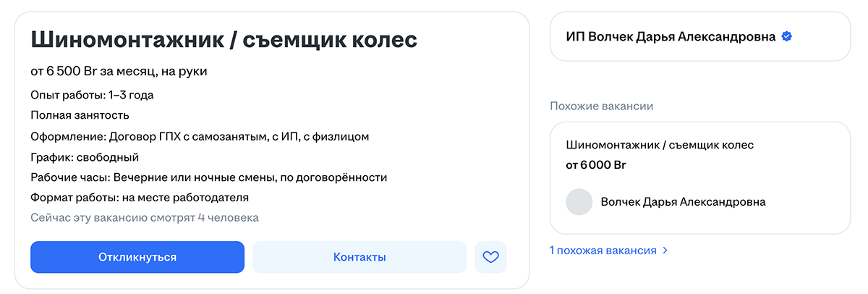This screenshot has width=868, height=294.
Task: Click the blue verified badge icon
Action: 787,36
